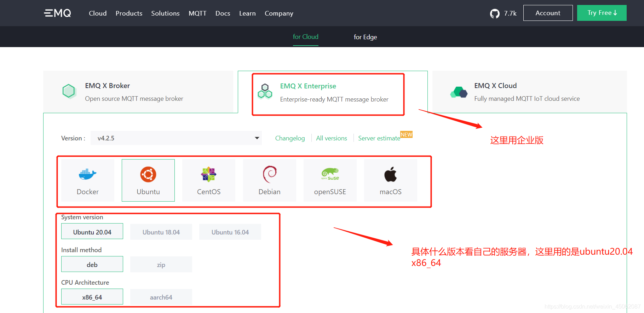
Task: Select the EMQ X Enterprise product tab
Action: pos(333,92)
